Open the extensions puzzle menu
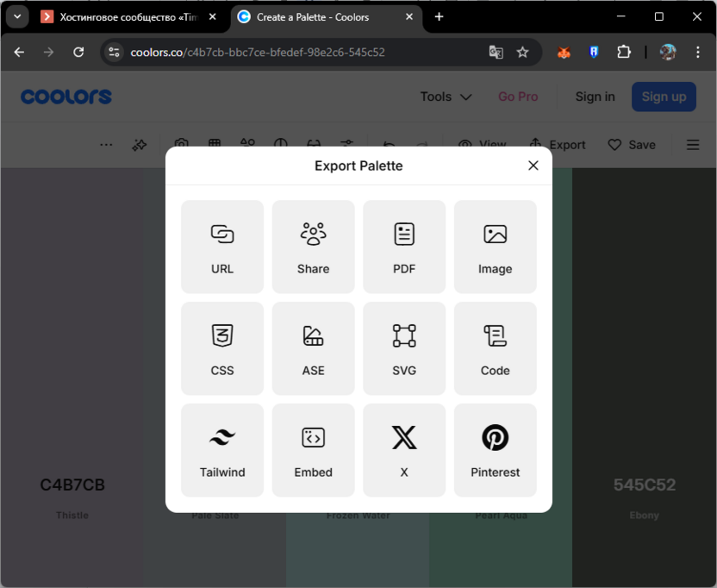This screenshot has width=717, height=588. [x=624, y=53]
